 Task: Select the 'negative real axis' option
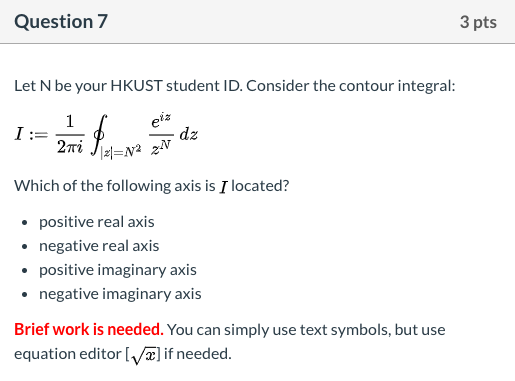click(99, 246)
